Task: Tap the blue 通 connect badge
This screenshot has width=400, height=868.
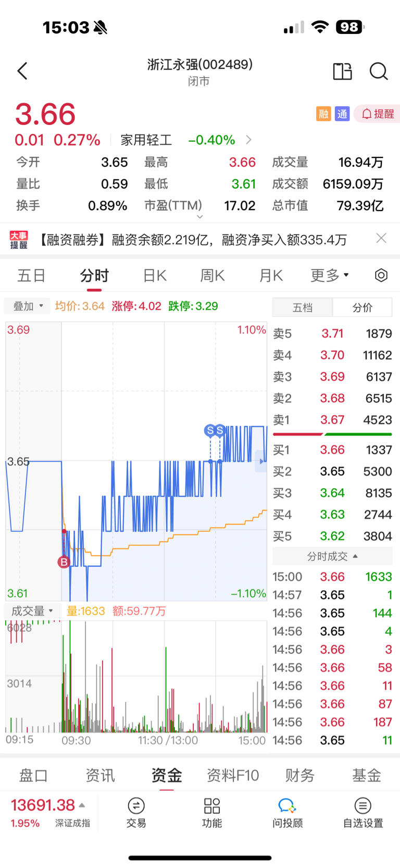Action: [342, 114]
